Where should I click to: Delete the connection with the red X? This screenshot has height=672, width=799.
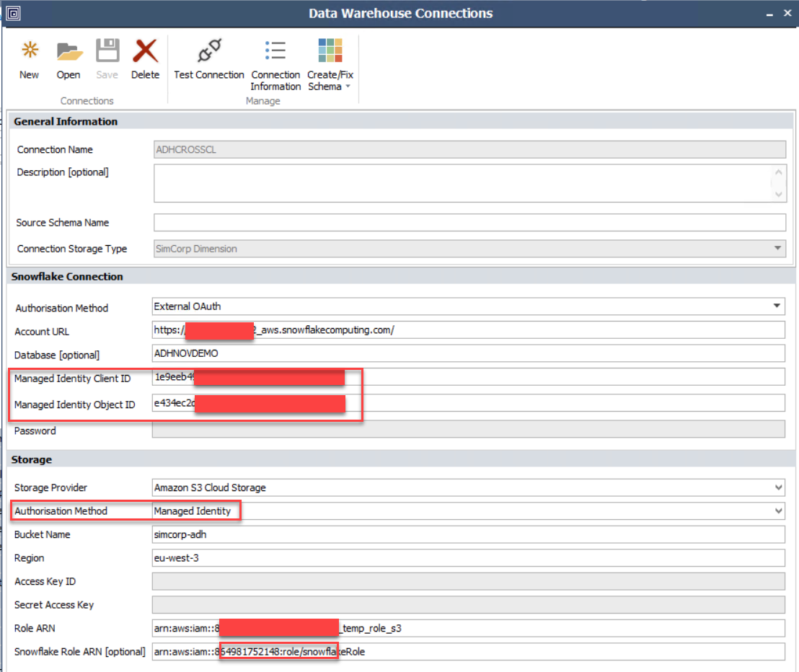pyautogui.click(x=146, y=50)
